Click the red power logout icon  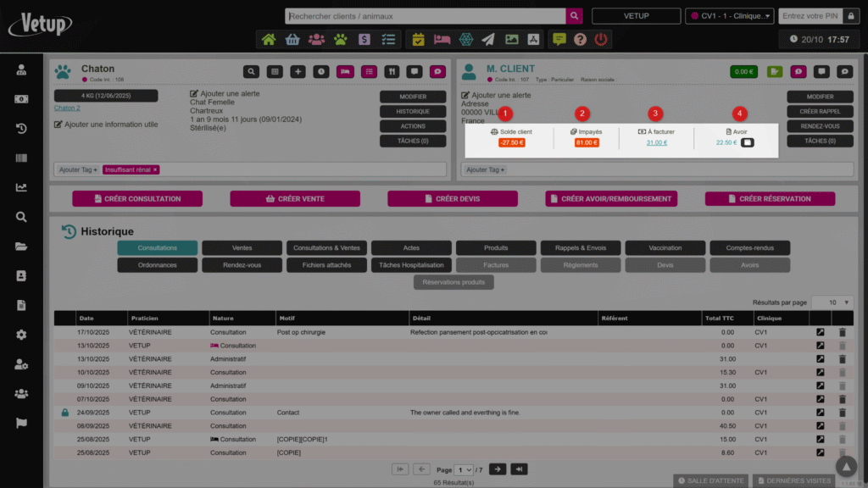601,39
